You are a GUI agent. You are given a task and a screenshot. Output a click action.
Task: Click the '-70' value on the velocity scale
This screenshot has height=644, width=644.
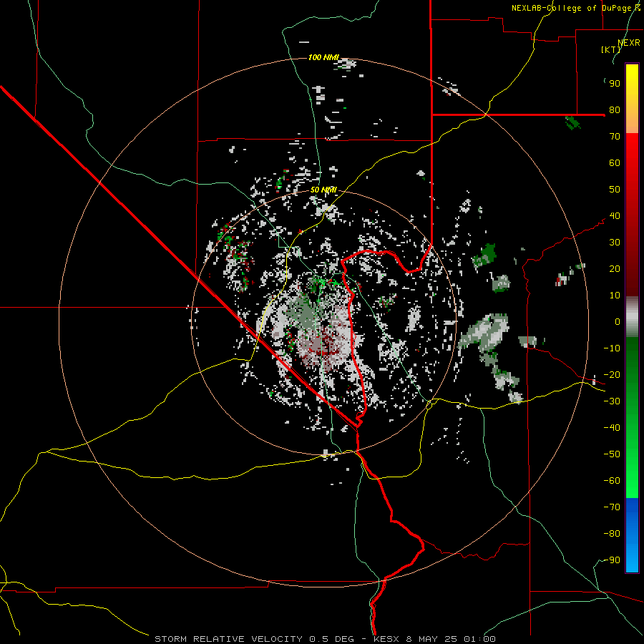coord(612,507)
